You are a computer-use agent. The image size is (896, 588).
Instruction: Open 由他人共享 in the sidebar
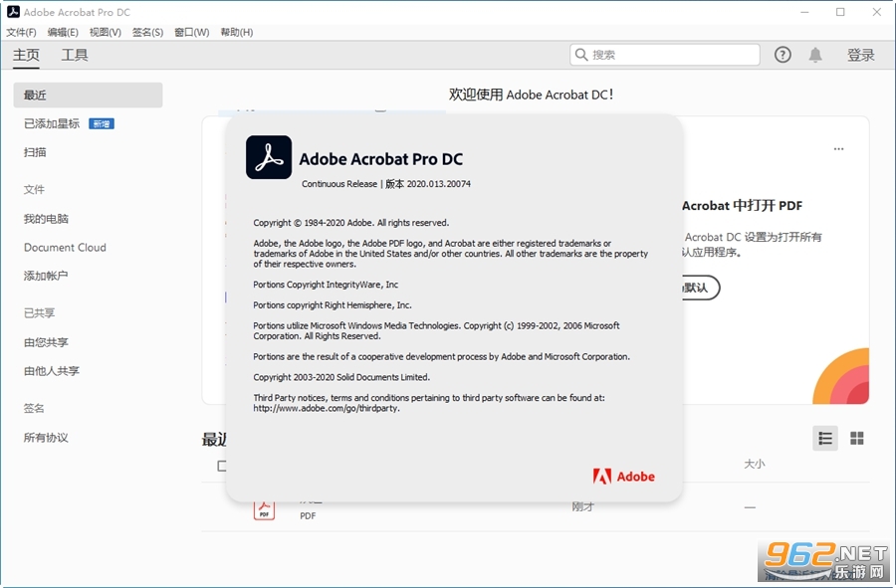[x=52, y=371]
